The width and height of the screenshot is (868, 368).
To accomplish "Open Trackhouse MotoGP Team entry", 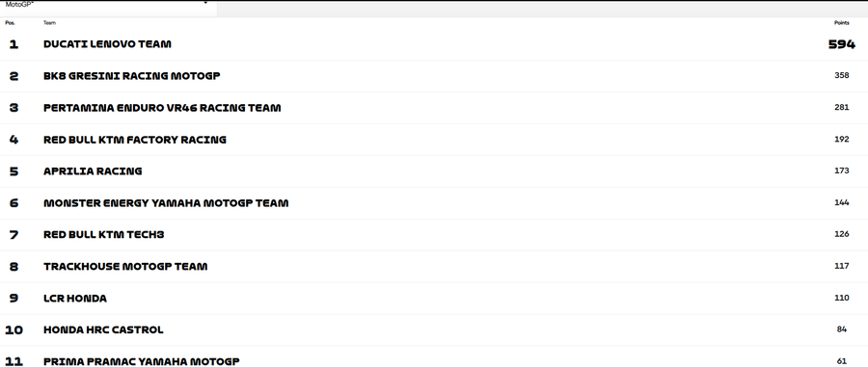I will pyautogui.click(x=125, y=266).
